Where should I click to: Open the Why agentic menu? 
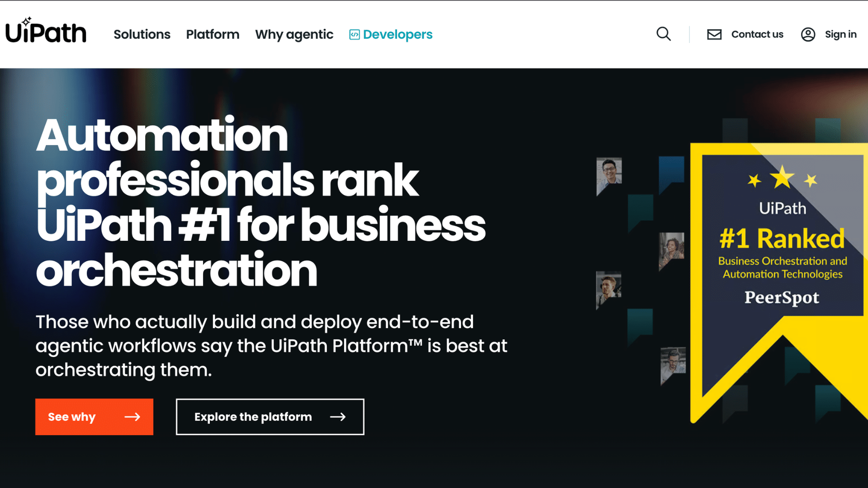coord(294,35)
